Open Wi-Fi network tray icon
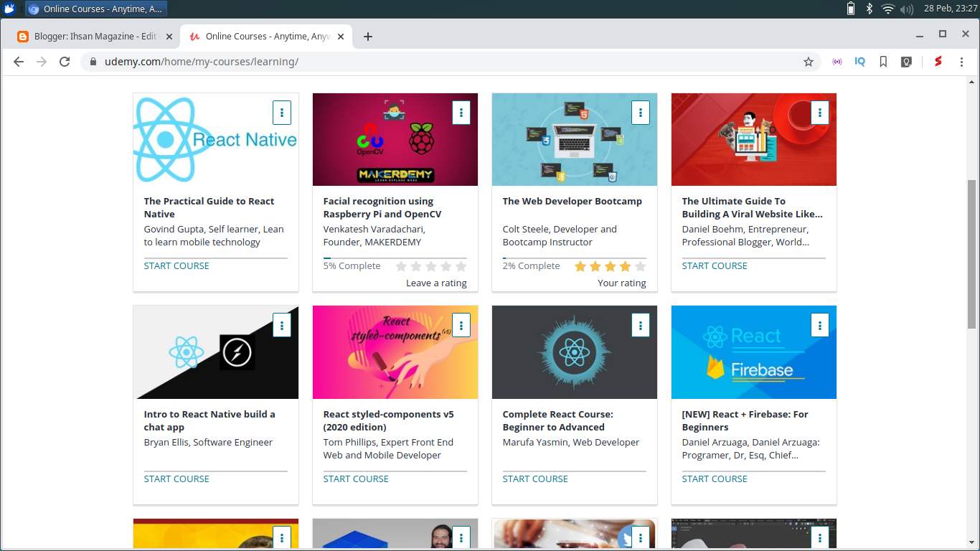The height and width of the screenshot is (551, 980). (x=888, y=9)
